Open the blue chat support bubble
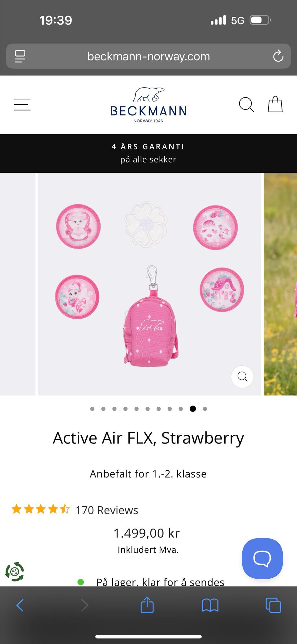The height and width of the screenshot is (644, 297). pyautogui.click(x=262, y=558)
